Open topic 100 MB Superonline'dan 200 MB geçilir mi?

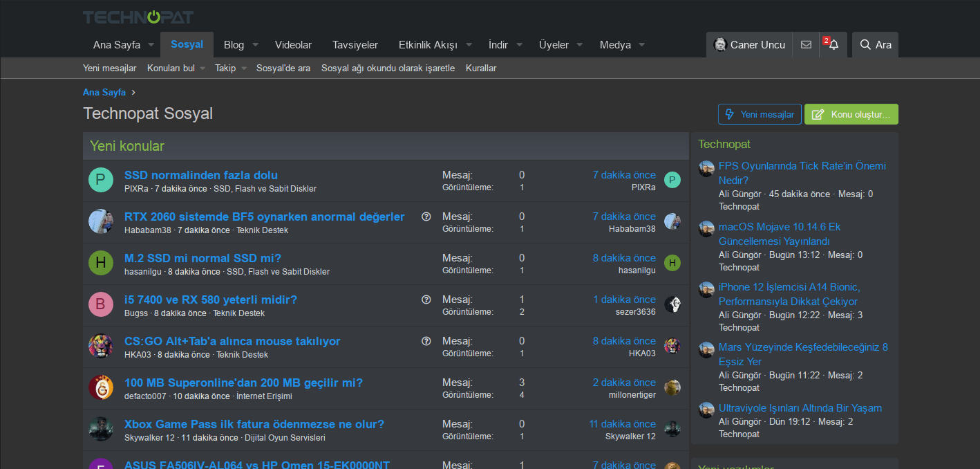[243, 383]
